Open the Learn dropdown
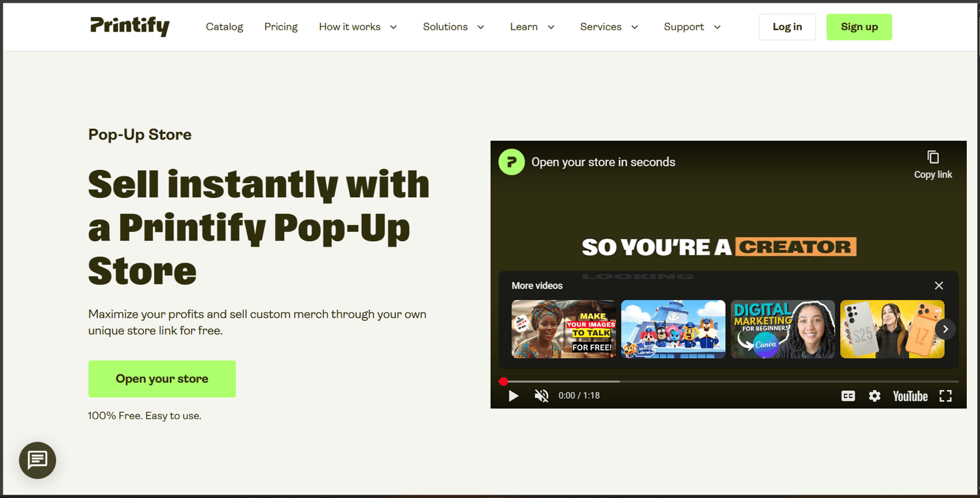Screen dimensions: 980x498 click(x=532, y=27)
